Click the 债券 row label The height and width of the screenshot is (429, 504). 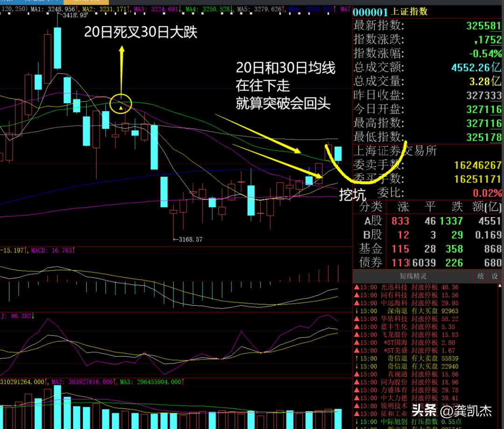[x=371, y=263]
